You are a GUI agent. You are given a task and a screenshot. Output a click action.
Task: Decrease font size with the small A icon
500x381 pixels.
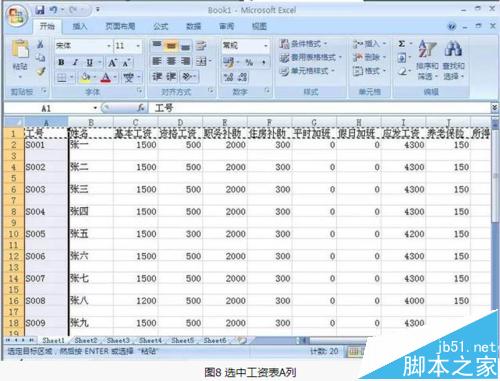click(x=126, y=62)
